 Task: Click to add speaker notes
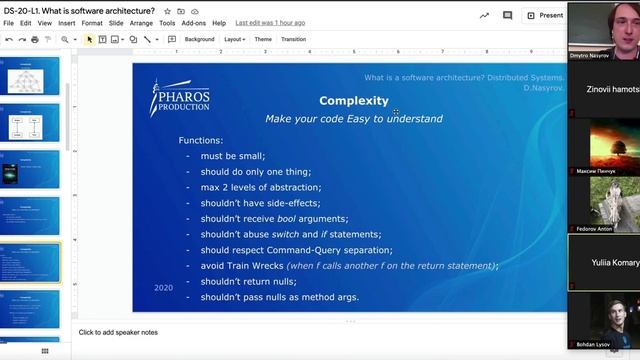118,332
